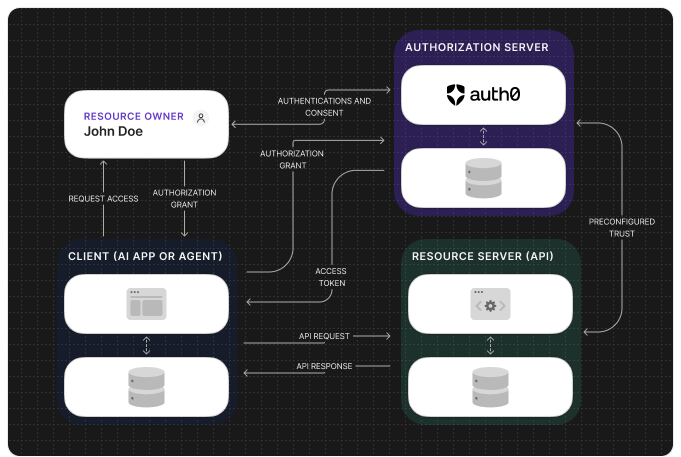Click the dashed arrow under auth0 card
681x457 pixels.
pyautogui.click(x=483, y=136)
